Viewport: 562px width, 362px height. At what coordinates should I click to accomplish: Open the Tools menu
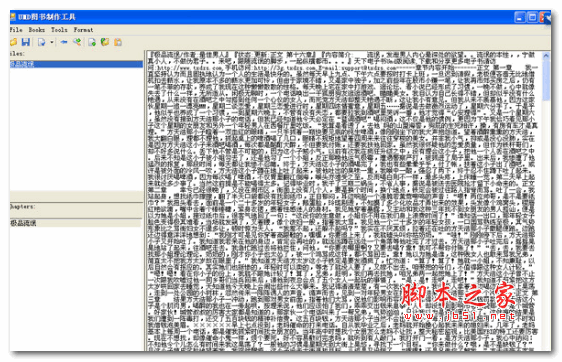point(59,30)
